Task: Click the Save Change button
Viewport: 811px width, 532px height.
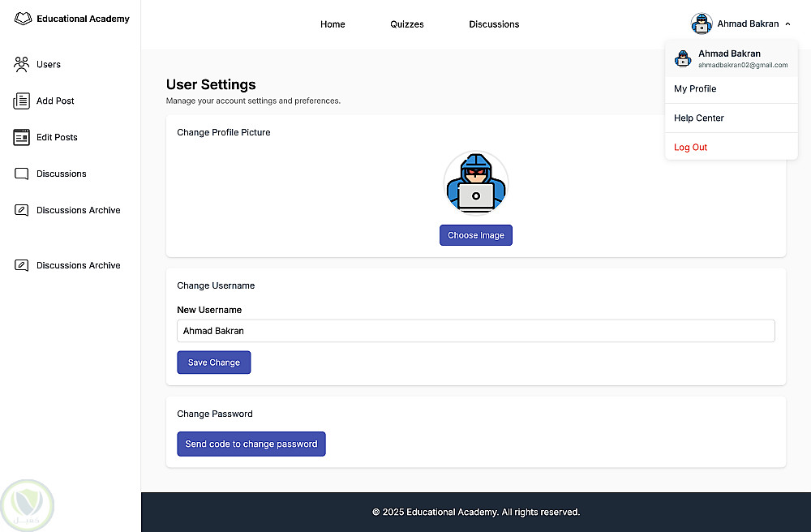Action: [x=214, y=363]
